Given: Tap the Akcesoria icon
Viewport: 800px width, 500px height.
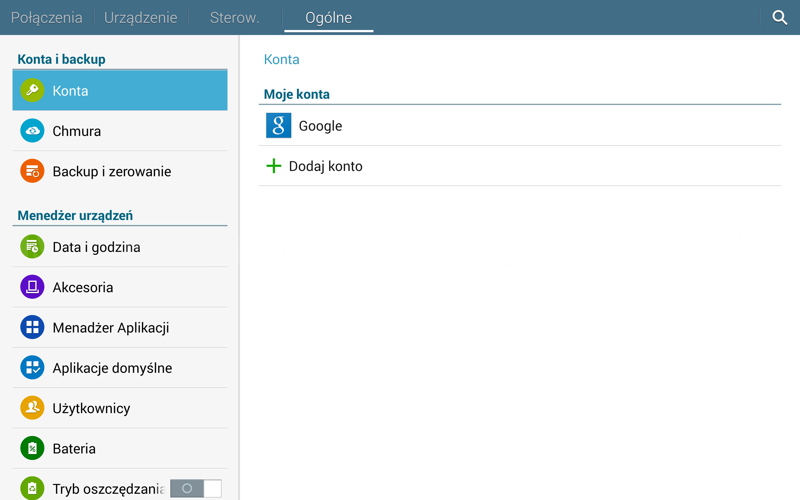Looking at the screenshot, I should click(32, 287).
